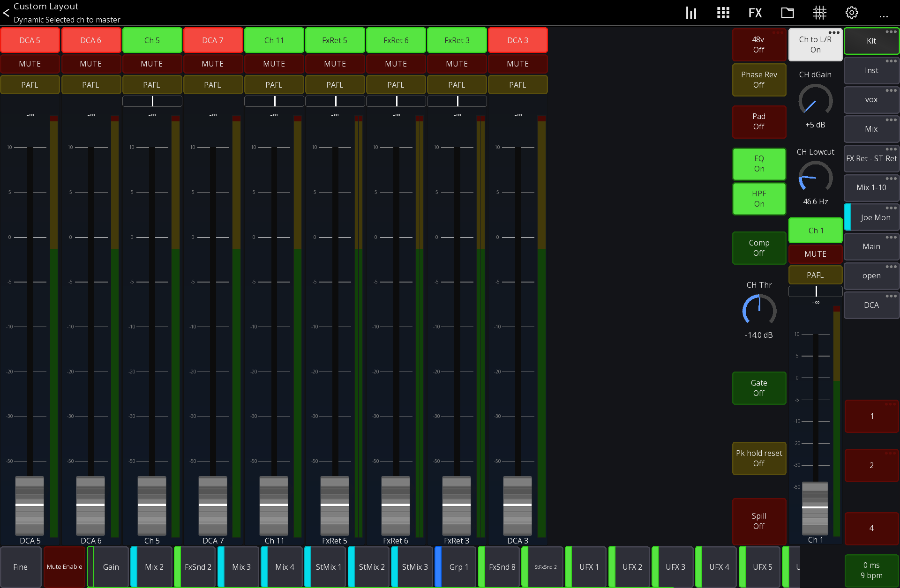Open the scenes folder icon
Image resolution: width=900 pixels, height=588 pixels.
[x=787, y=13]
